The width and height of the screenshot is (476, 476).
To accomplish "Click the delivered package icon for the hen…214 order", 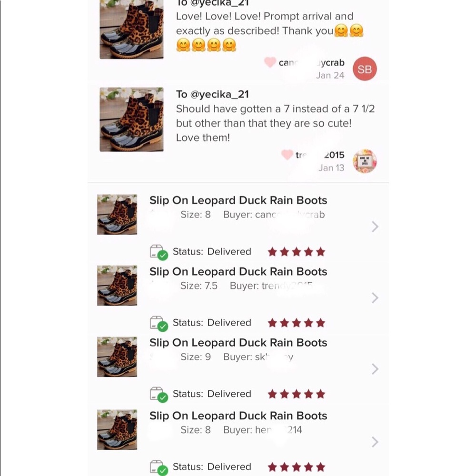I will coord(159,467).
